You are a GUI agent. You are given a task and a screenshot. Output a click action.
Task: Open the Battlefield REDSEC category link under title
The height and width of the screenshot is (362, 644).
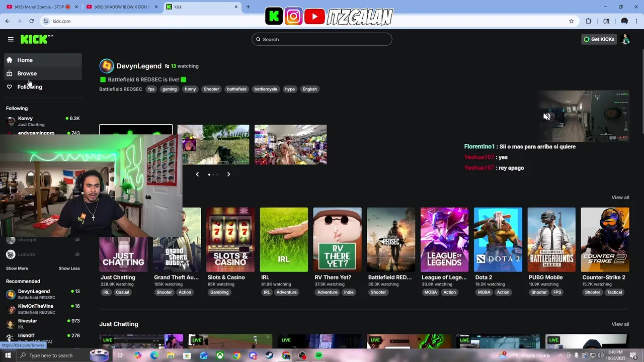(121, 89)
